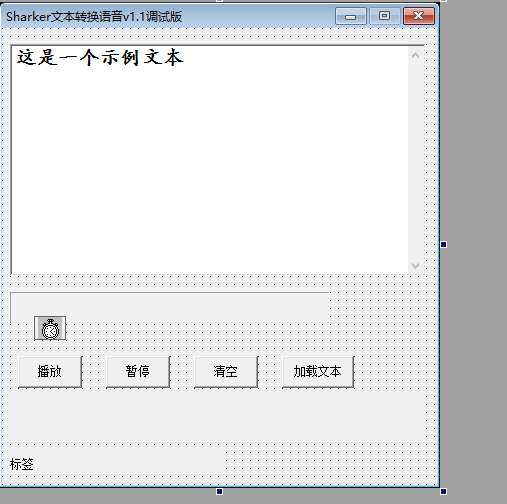Image resolution: width=507 pixels, height=504 pixels.
Task: Click the 播放 play button
Action: click(x=50, y=372)
